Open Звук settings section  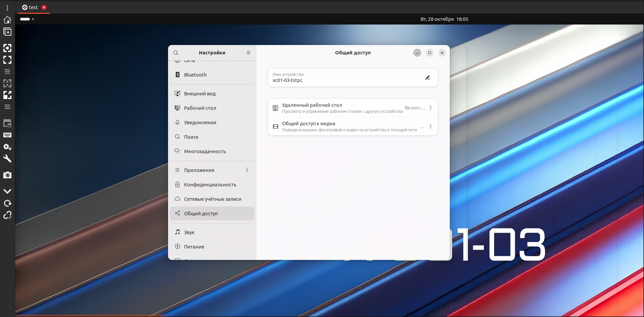point(189,232)
